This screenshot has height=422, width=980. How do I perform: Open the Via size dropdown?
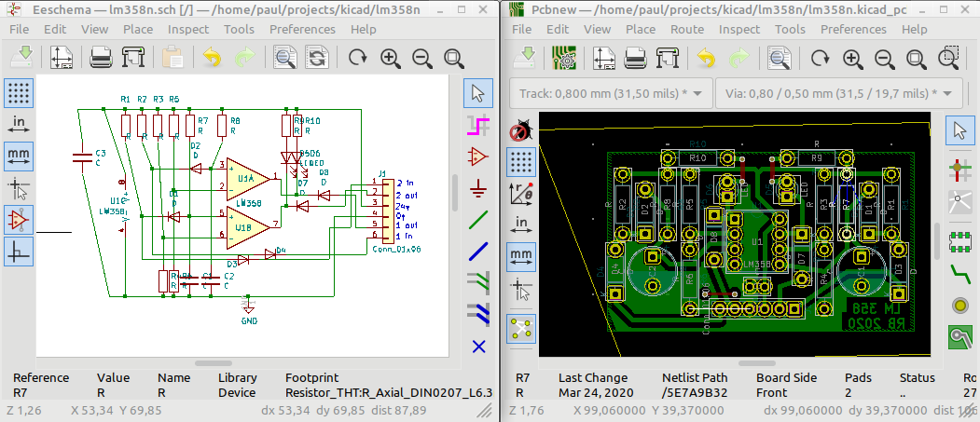(x=839, y=93)
